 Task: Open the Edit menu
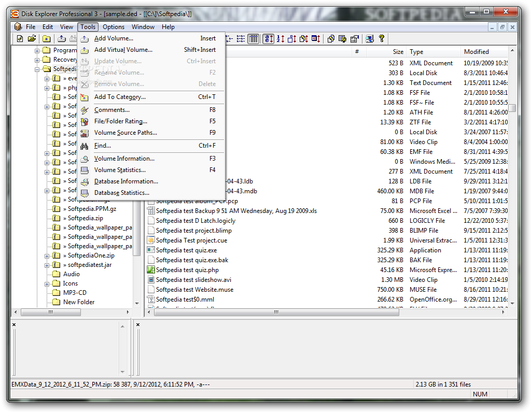(x=48, y=27)
